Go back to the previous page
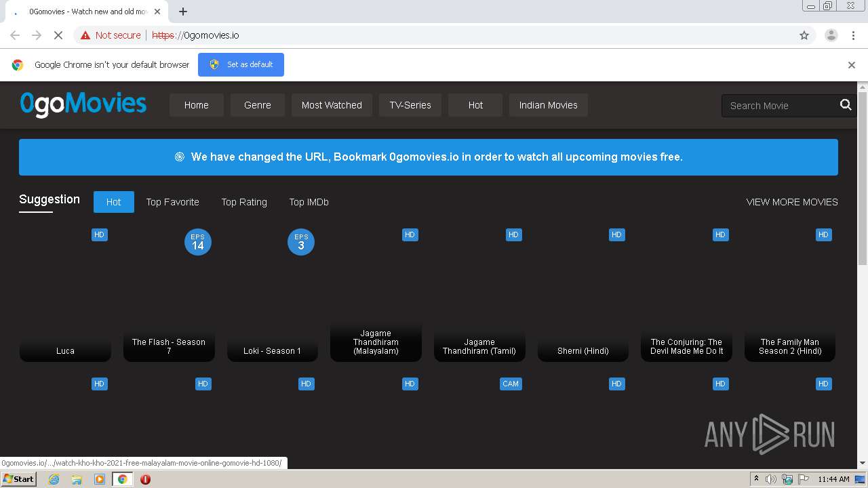This screenshot has width=868, height=488. 15,35
